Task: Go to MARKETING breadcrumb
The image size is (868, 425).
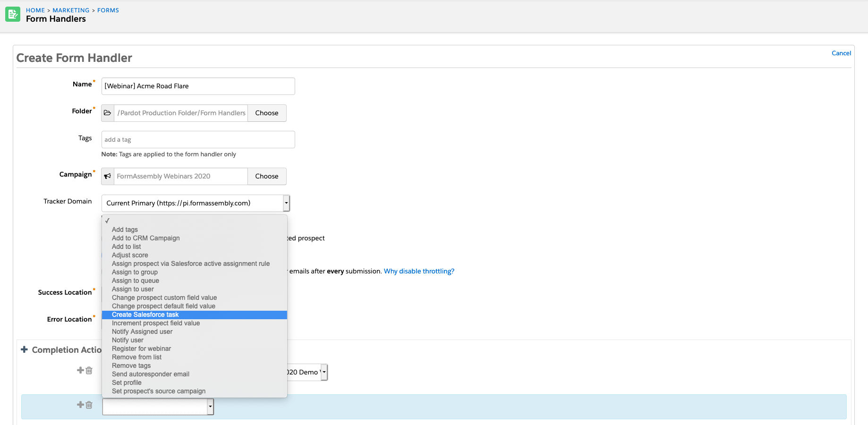Action: coord(71,10)
